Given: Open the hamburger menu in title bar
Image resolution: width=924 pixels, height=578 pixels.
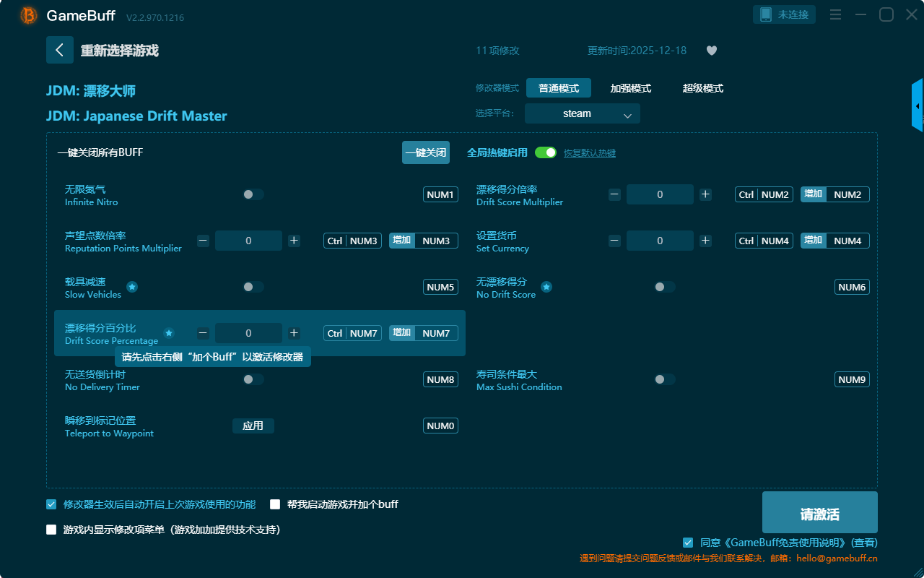Looking at the screenshot, I should (x=835, y=14).
